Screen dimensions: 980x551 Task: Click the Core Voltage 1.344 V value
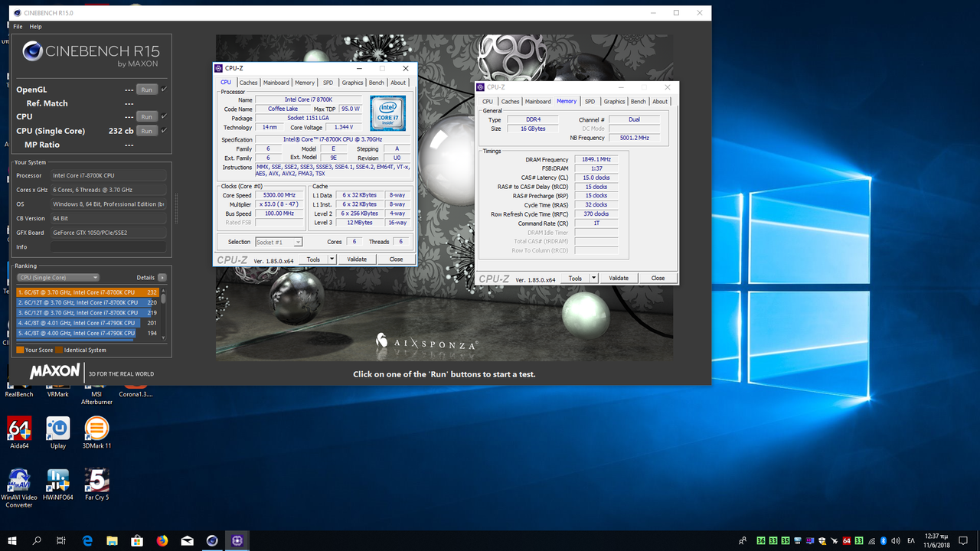coord(344,128)
